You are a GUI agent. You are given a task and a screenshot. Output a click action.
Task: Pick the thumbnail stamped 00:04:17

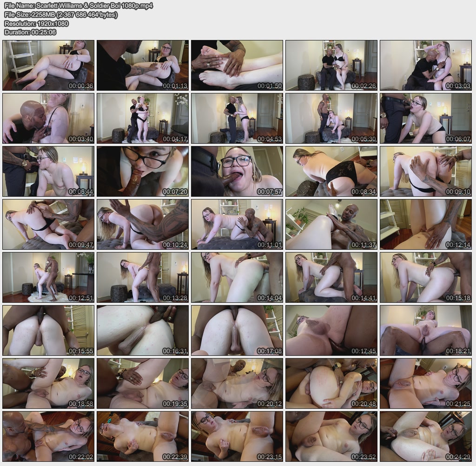tap(143, 119)
